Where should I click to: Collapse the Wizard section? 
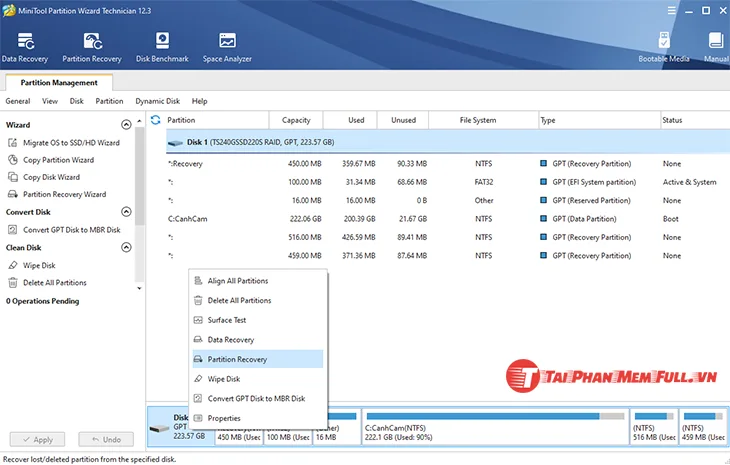[126, 125]
